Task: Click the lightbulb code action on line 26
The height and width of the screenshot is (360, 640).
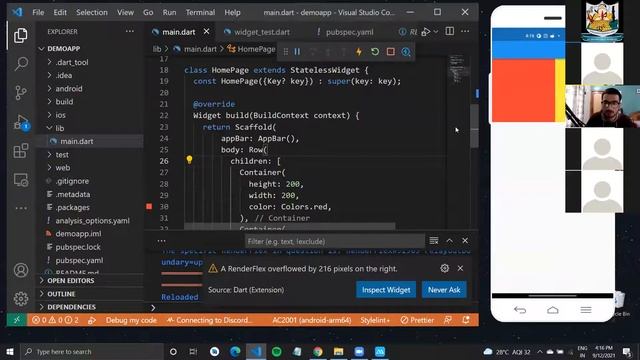Action: pyautogui.click(x=189, y=160)
